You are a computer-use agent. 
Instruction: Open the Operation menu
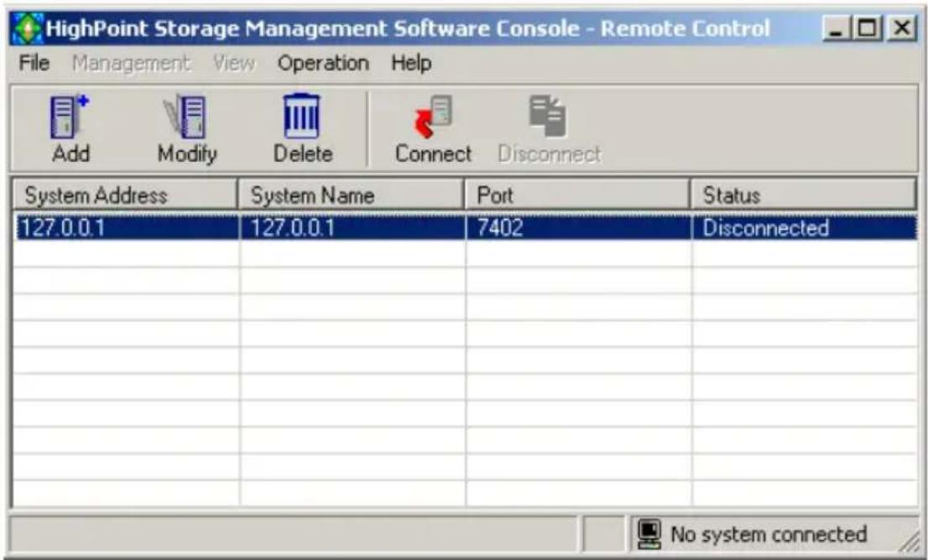(x=323, y=63)
